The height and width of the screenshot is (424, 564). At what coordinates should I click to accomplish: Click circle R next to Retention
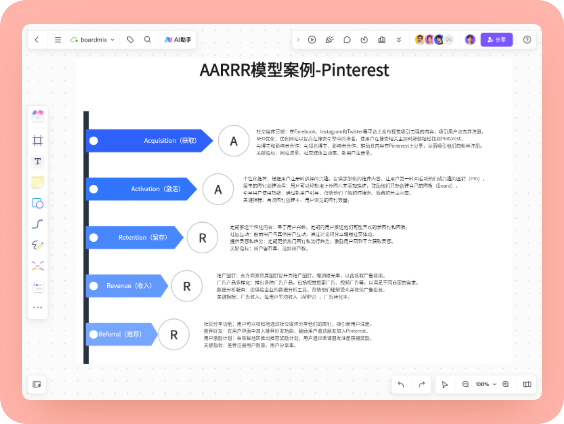click(203, 238)
